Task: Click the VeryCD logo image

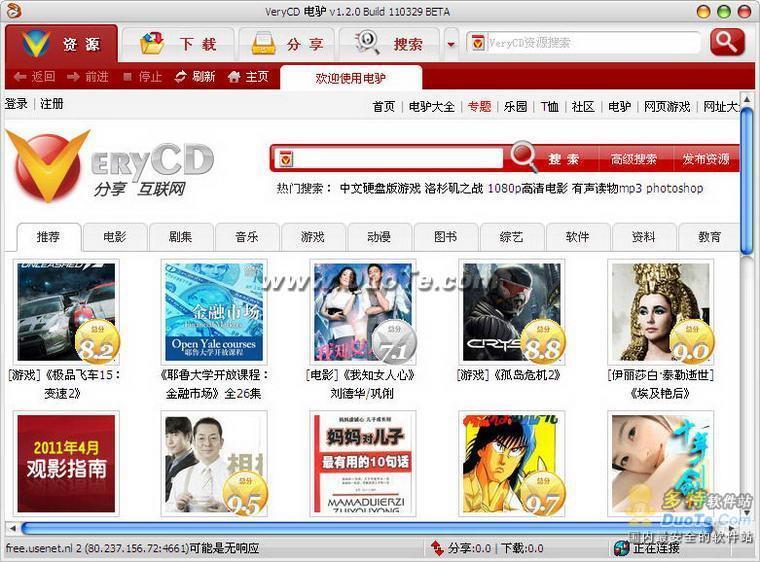Action: pos(110,166)
